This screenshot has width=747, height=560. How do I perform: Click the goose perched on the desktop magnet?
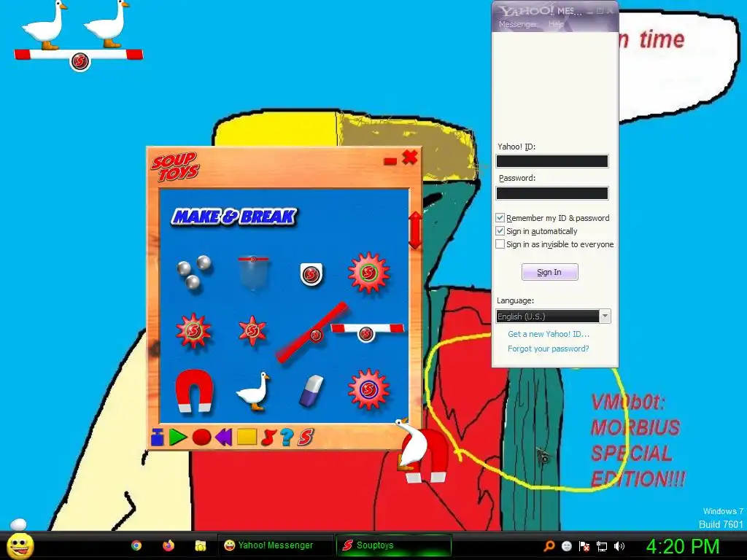(411, 444)
